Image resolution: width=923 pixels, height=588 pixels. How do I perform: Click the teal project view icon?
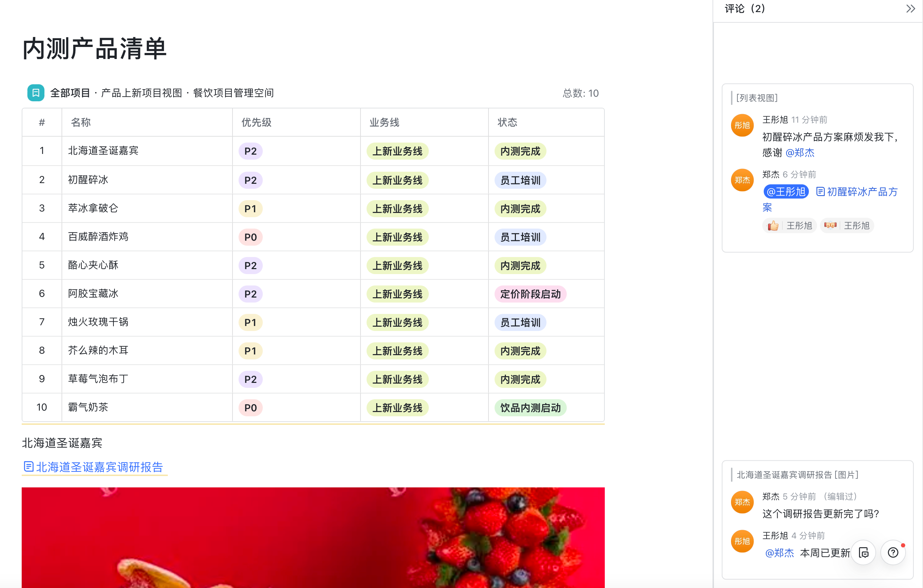pyautogui.click(x=36, y=93)
